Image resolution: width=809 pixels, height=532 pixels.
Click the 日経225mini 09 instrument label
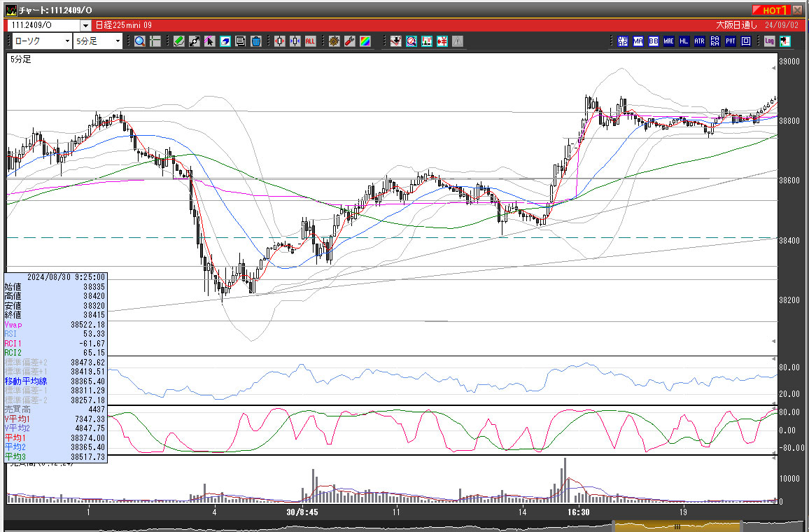coord(123,25)
